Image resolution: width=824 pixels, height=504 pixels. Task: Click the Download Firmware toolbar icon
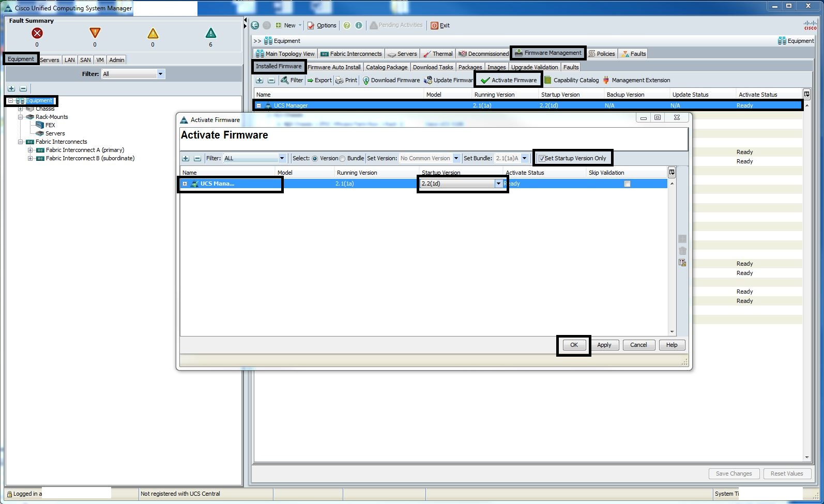tap(365, 80)
